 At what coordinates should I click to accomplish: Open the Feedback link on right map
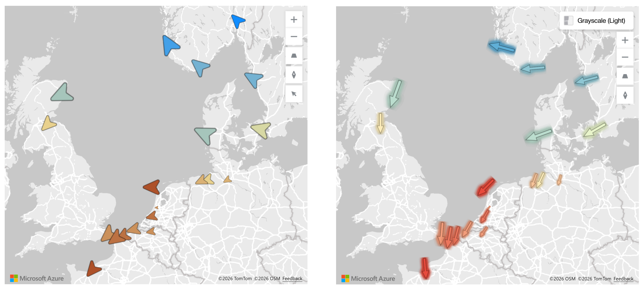(623, 279)
